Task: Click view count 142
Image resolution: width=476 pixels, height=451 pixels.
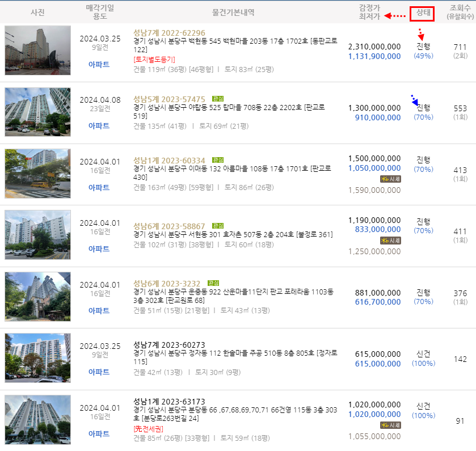Action: pos(460,359)
